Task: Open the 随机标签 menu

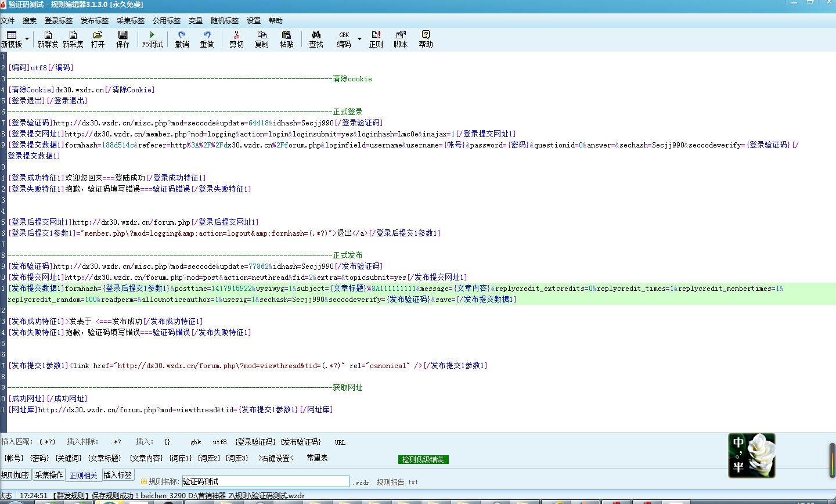Action: (x=224, y=21)
